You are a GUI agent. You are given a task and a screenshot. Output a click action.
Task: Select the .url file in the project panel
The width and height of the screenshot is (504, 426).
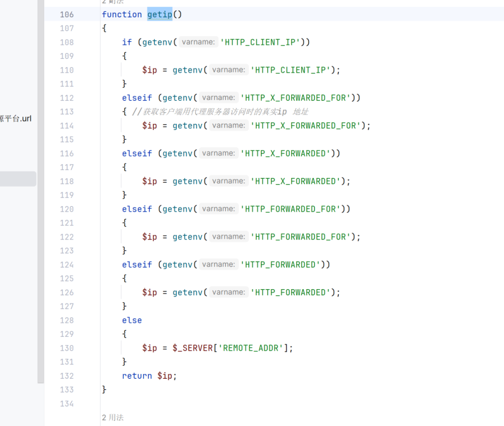[x=16, y=118]
